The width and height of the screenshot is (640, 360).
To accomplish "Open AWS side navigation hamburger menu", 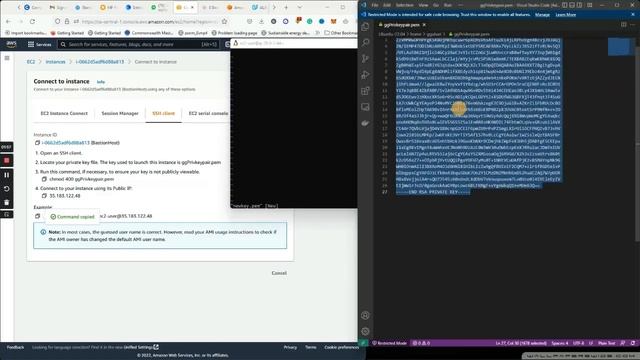I will [7, 58].
